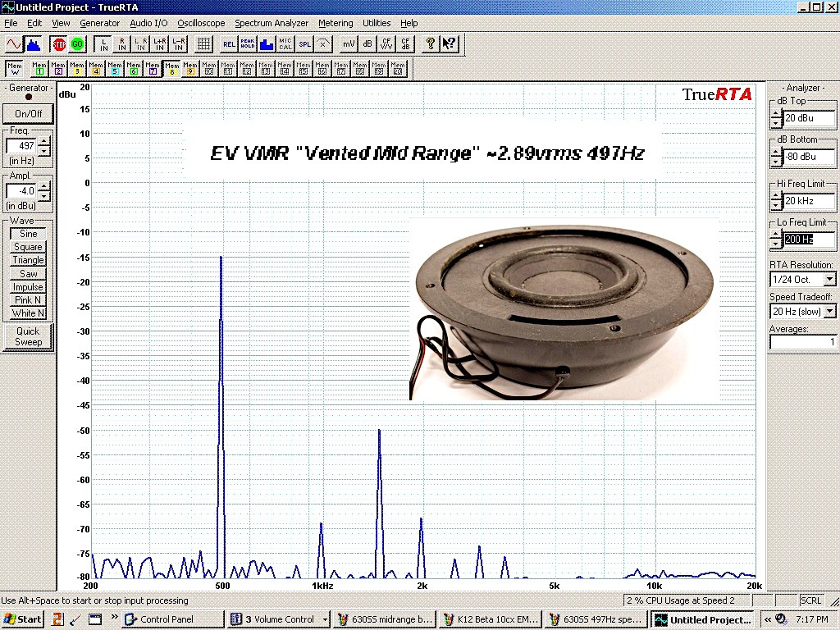The width and height of the screenshot is (840, 630).
Task: Select the L-R IN difference input button
Action: coord(178,44)
